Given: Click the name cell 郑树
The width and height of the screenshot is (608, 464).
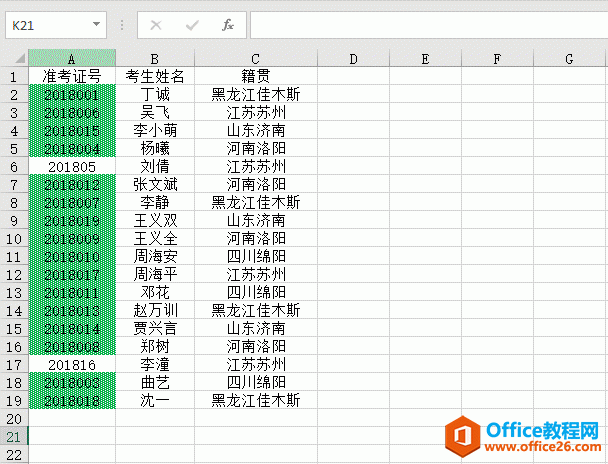Looking at the screenshot, I should (155, 347).
